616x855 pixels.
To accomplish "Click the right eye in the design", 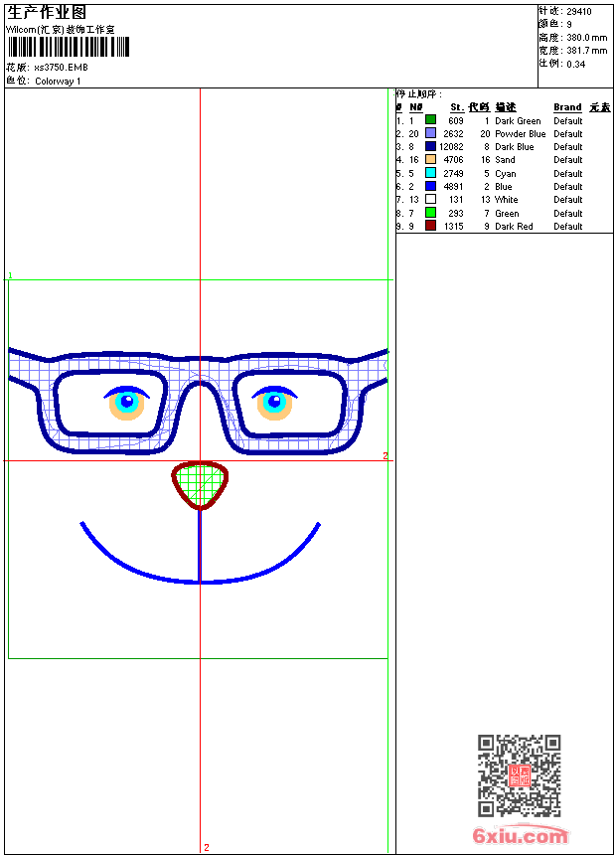I will [x=274, y=403].
